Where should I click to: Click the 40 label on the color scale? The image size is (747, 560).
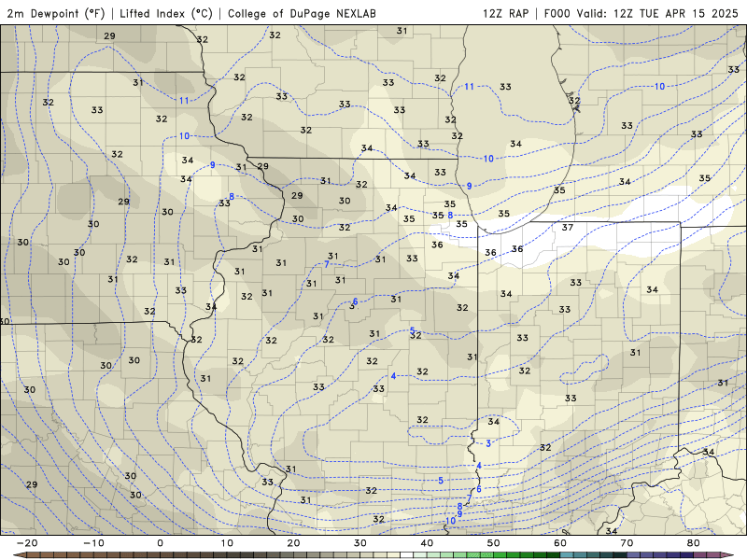[x=427, y=543]
